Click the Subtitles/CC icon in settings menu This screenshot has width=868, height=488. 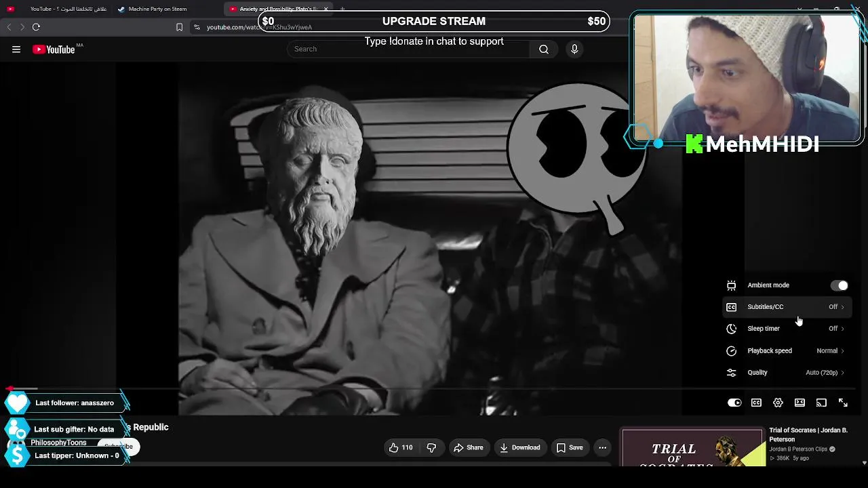[731, 307]
